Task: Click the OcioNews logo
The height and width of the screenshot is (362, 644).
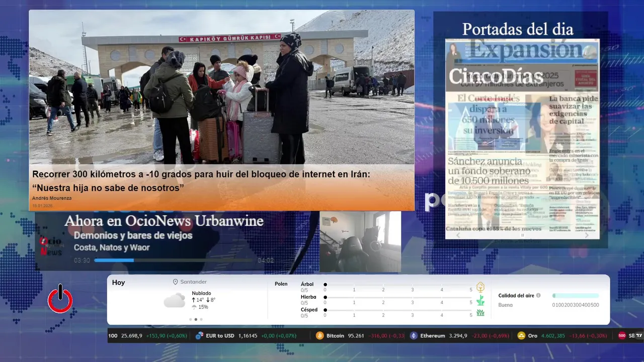Action: tap(51, 246)
